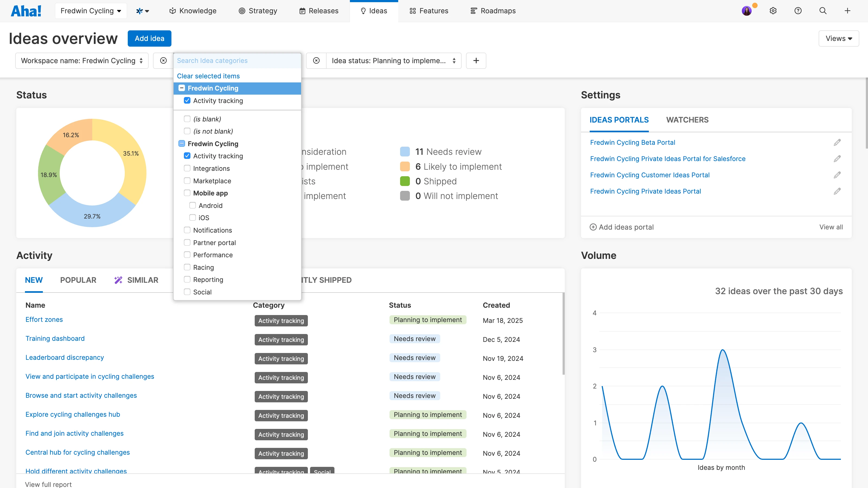Click the help question mark icon

coord(798,11)
